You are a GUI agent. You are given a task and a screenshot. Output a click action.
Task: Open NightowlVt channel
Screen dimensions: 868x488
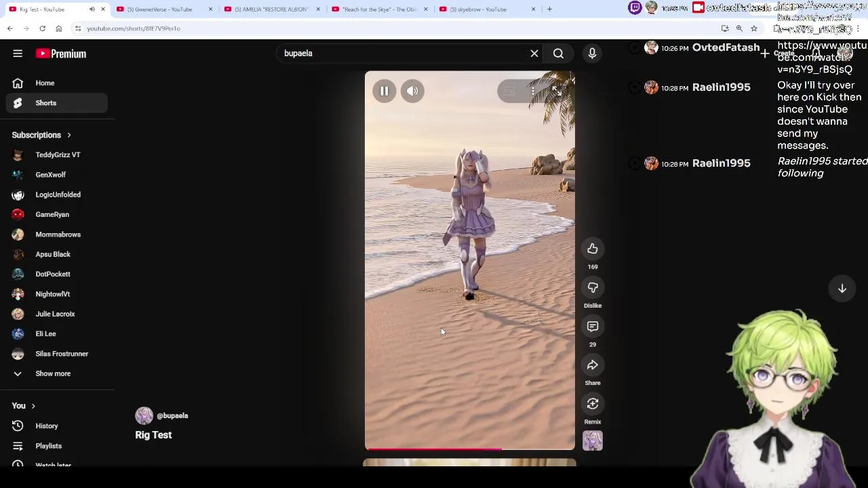point(57,294)
